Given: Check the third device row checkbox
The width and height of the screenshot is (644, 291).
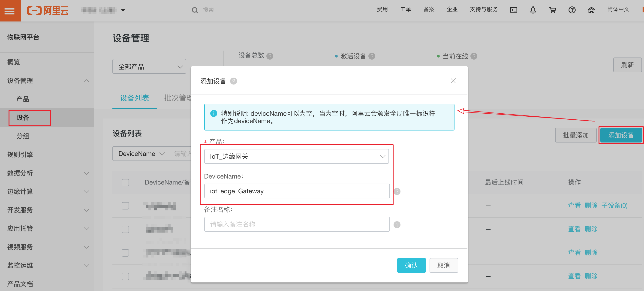Looking at the screenshot, I should tap(125, 253).
